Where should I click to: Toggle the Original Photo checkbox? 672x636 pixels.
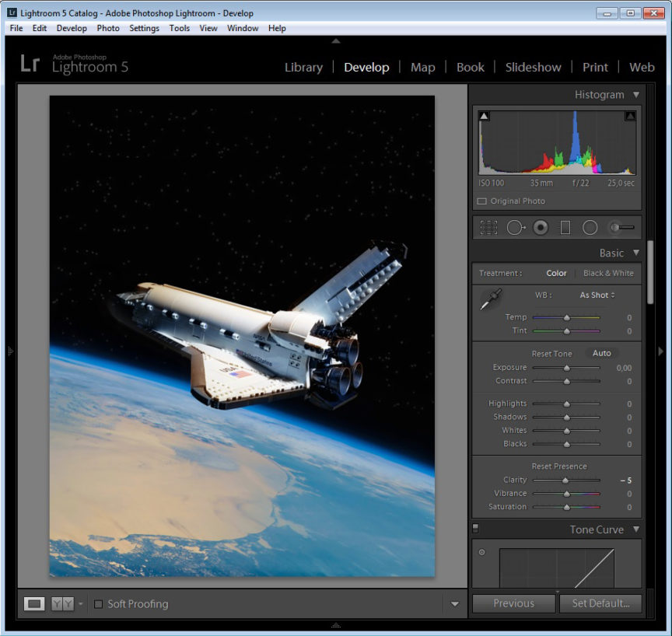[x=481, y=201]
